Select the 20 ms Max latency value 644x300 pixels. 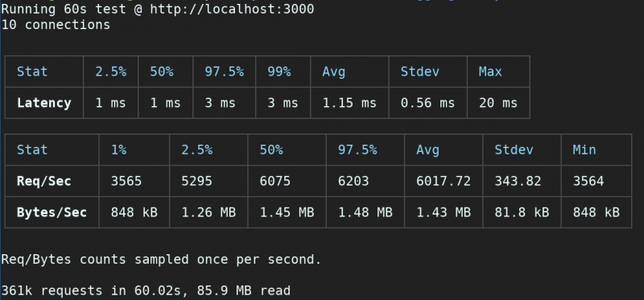click(x=497, y=103)
